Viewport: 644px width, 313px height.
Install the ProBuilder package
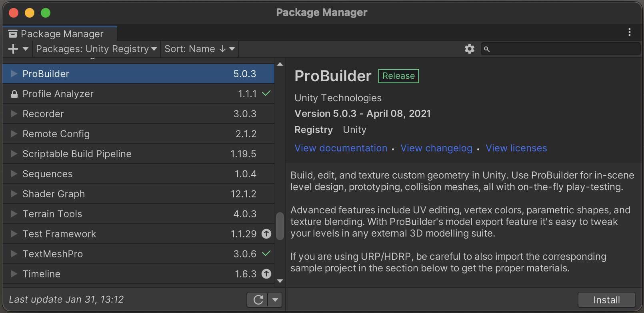pyautogui.click(x=606, y=300)
